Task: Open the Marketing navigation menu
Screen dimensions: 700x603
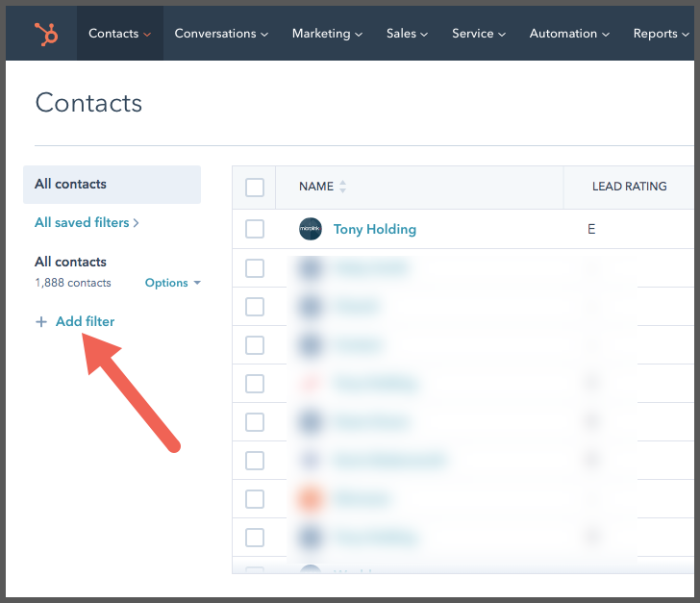Action: [327, 34]
